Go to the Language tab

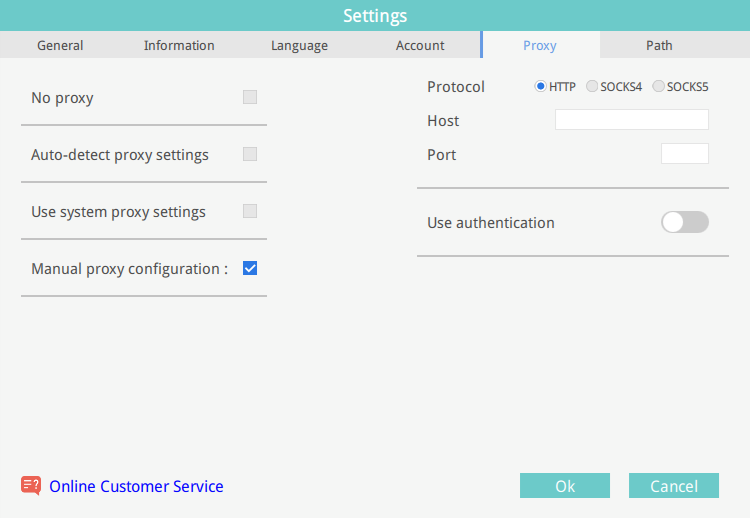point(299,45)
